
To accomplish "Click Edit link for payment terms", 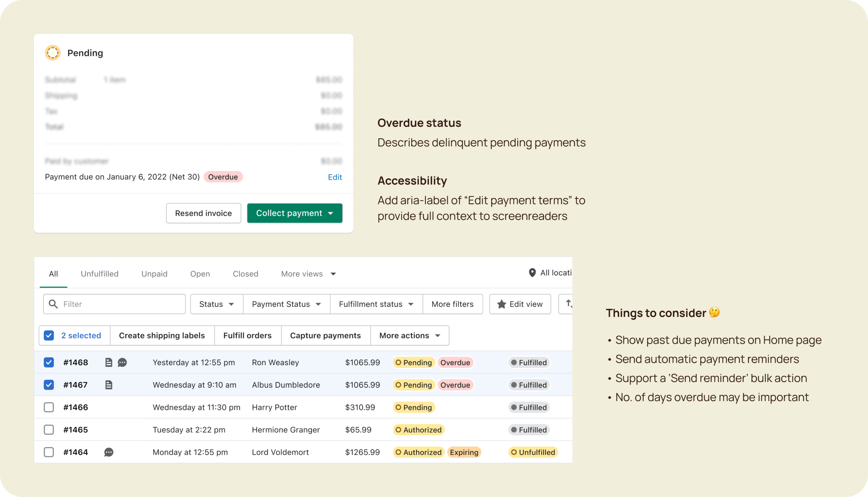I will coord(335,177).
